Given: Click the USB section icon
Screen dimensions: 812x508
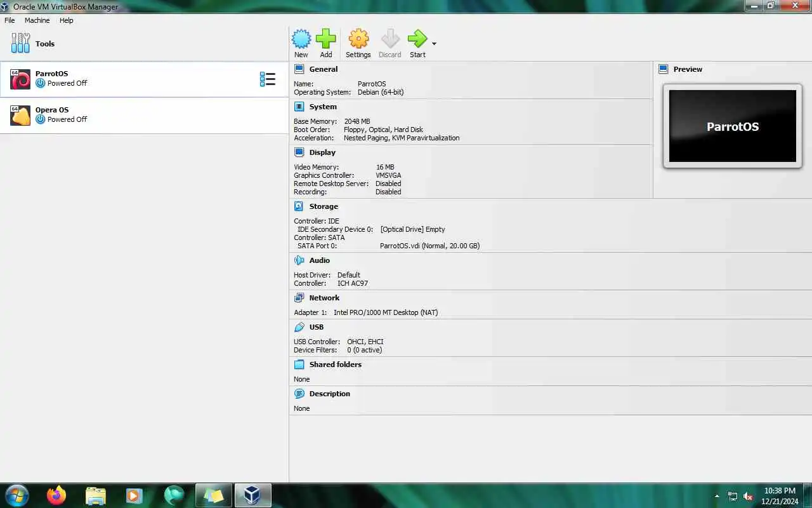Looking at the screenshot, I should tap(299, 327).
